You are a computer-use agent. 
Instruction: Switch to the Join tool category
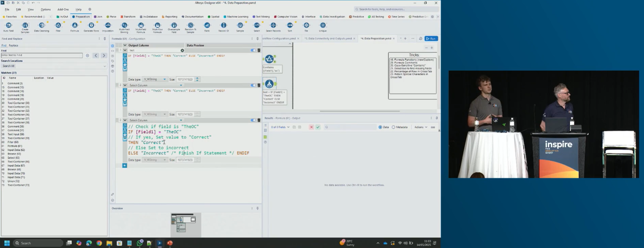(98, 17)
